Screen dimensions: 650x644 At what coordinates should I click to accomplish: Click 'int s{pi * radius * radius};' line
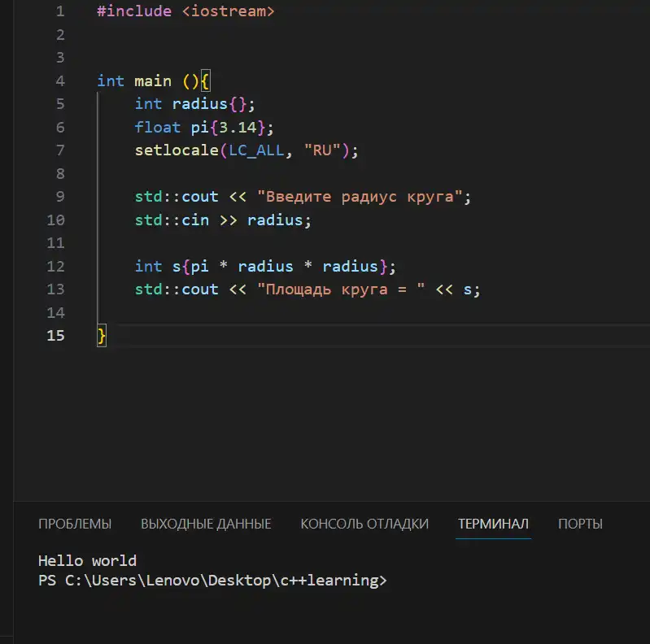(x=265, y=267)
